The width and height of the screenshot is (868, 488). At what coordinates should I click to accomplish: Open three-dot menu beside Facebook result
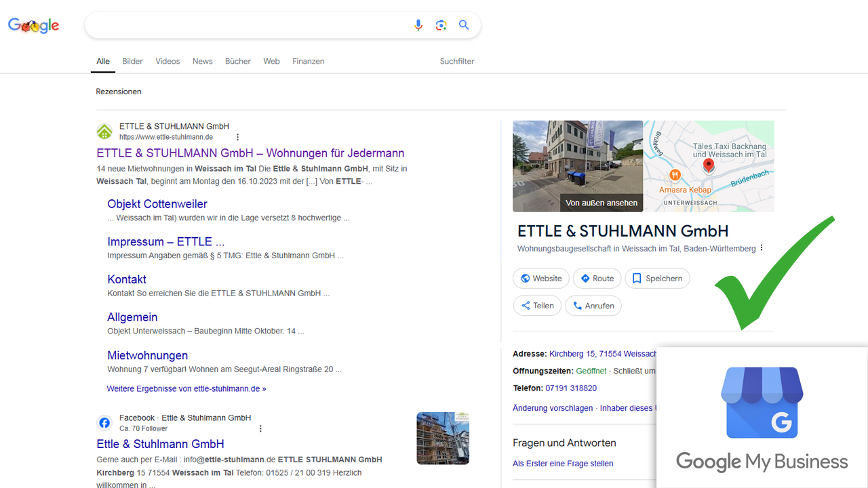(260, 428)
